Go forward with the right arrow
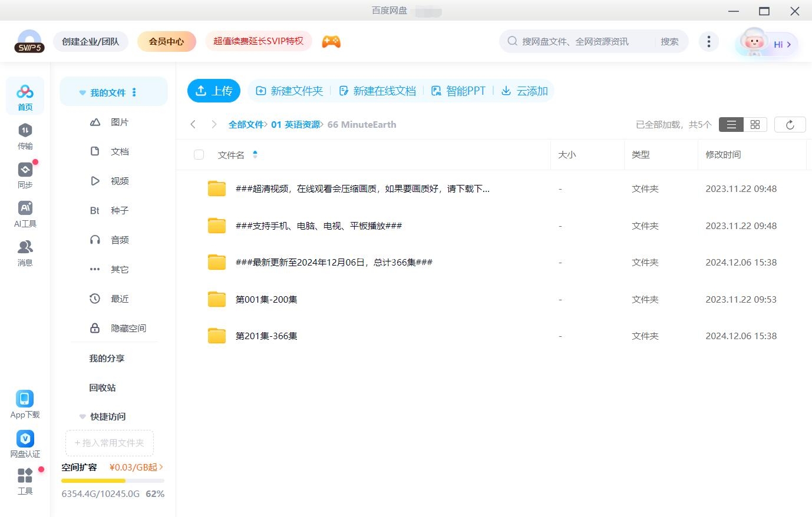Screen dimensions: 812x517 coord(214,124)
